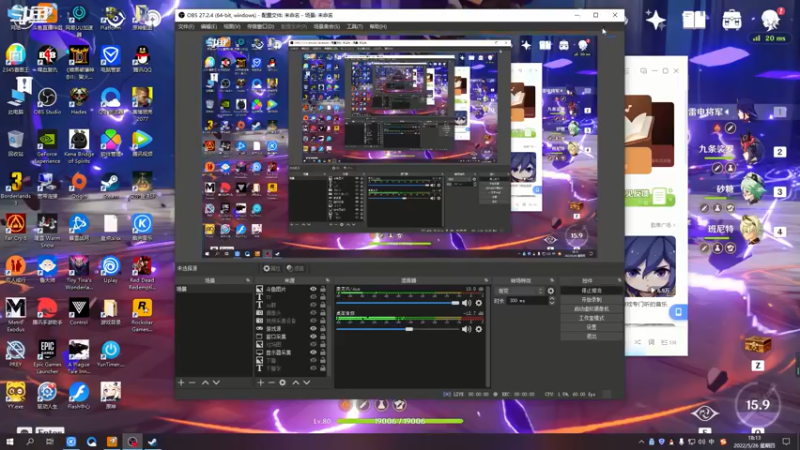Toggle lock on 游戏源 source
This screenshot has width=800, height=450.
pyautogui.click(x=322, y=329)
